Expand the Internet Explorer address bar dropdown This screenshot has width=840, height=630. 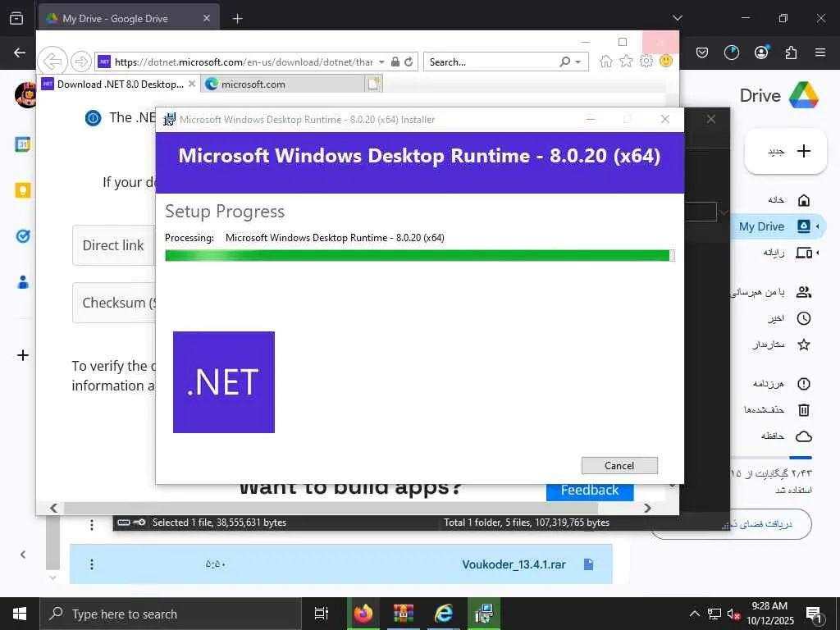381,62
